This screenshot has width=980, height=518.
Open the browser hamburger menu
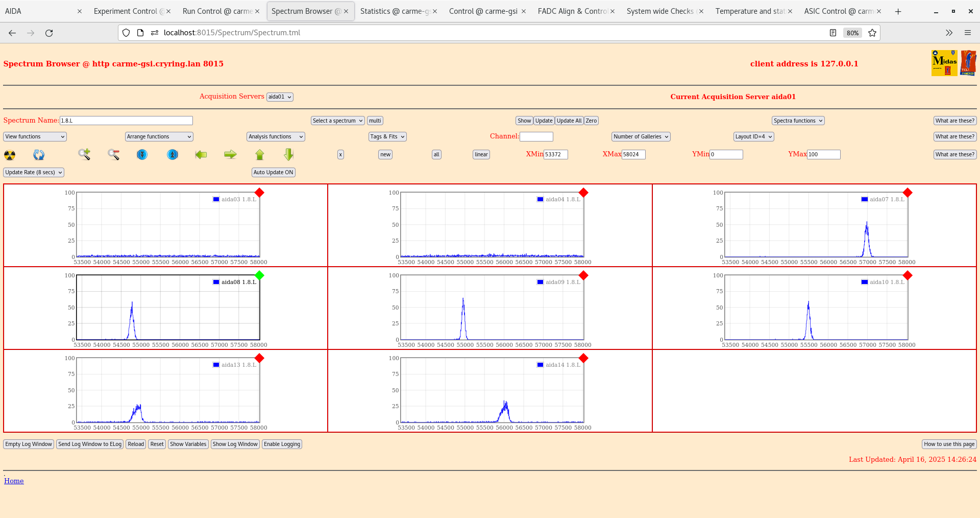point(968,33)
